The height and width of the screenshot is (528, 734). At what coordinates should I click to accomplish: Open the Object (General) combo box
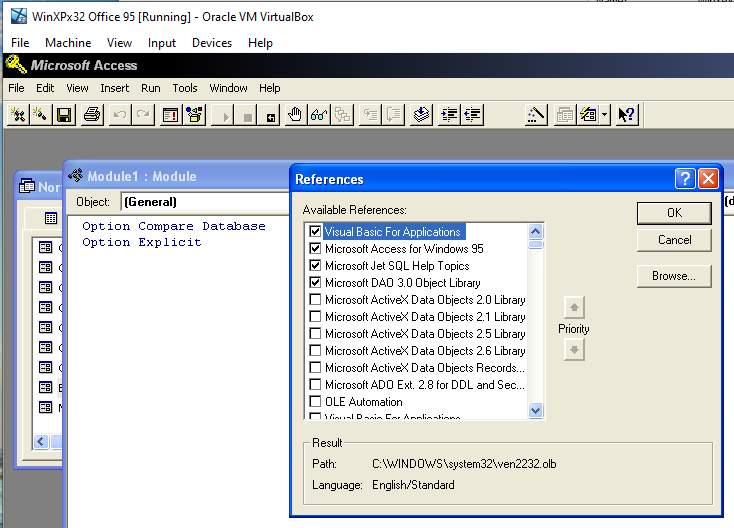[205, 202]
